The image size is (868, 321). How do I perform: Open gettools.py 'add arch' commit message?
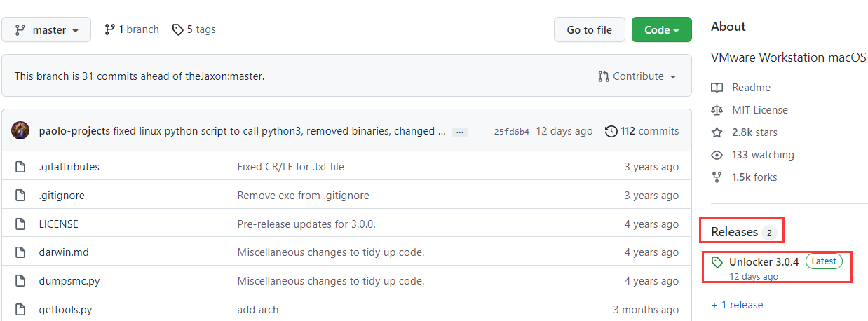point(257,310)
